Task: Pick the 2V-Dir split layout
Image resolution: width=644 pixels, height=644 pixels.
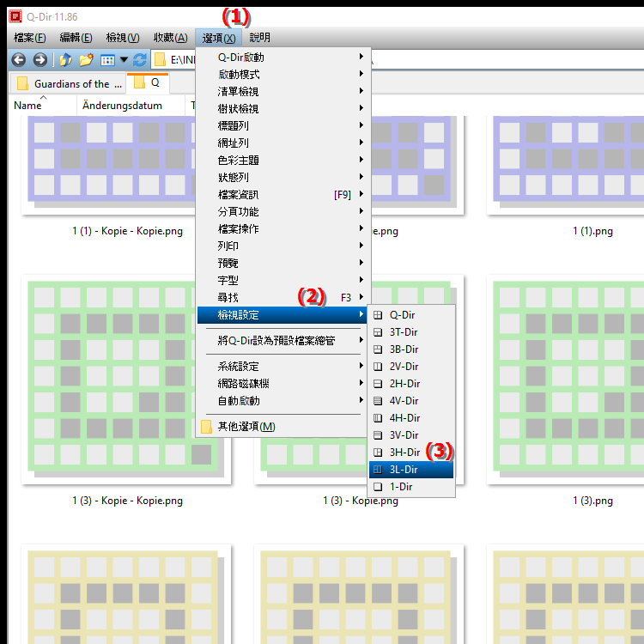Action: (x=404, y=367)
